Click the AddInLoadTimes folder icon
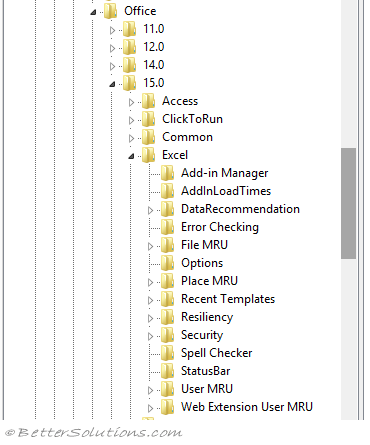Viewport: 370px width, 445px height. tap(167, 191)
